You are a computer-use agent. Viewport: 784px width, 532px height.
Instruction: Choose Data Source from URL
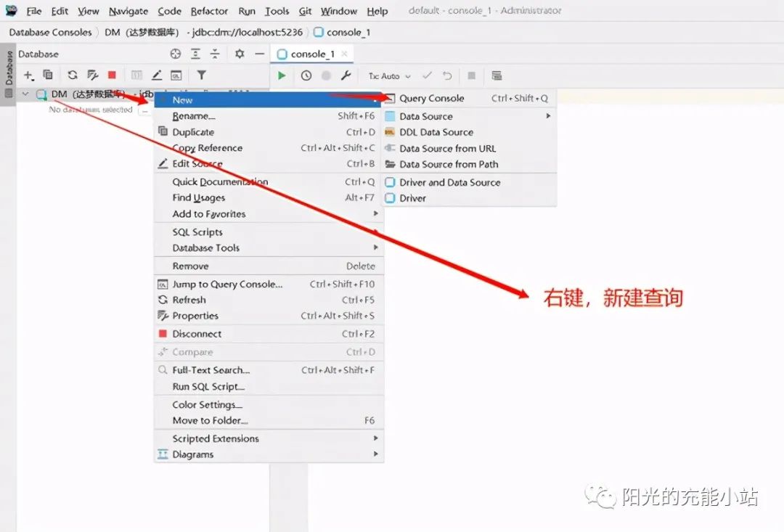[x=470, y=149]
